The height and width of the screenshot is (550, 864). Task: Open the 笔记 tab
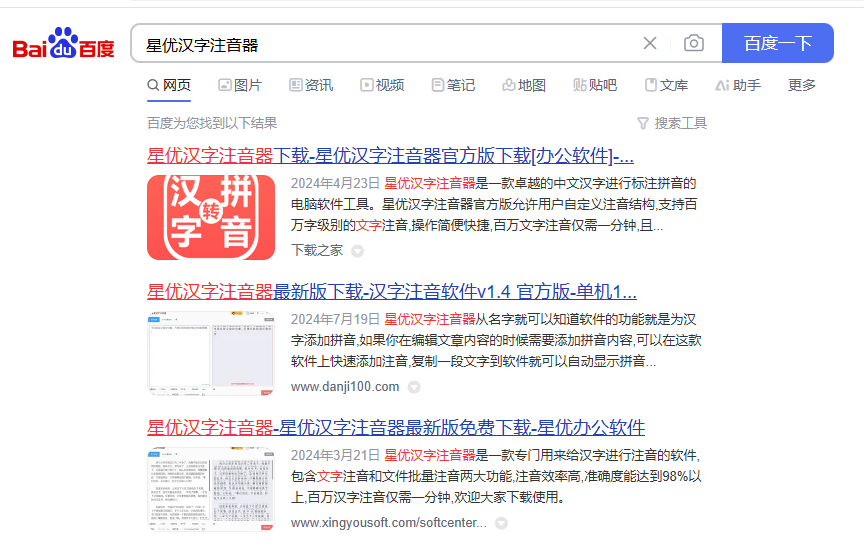453,85
